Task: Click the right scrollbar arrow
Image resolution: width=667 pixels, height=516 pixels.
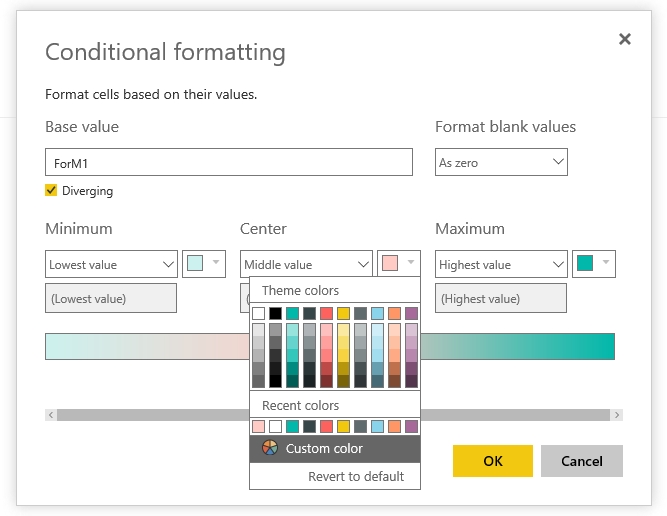Action: 617,415
